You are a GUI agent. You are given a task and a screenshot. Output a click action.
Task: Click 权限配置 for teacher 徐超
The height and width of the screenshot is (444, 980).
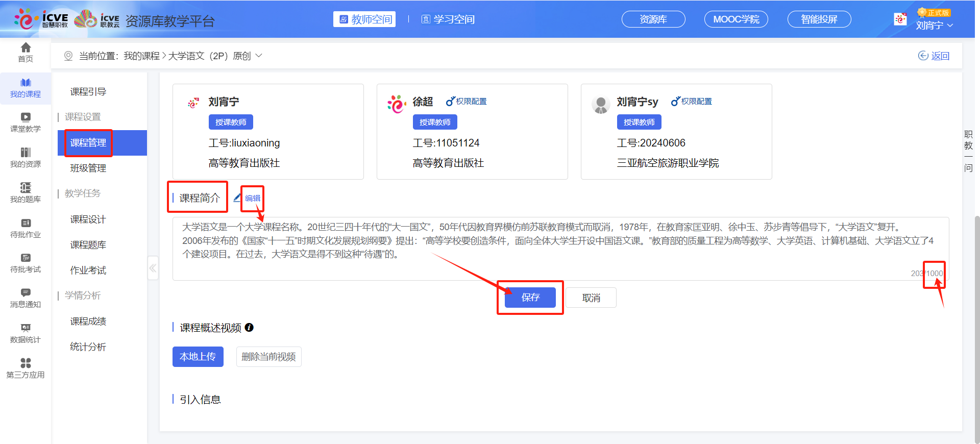[467, 102]
